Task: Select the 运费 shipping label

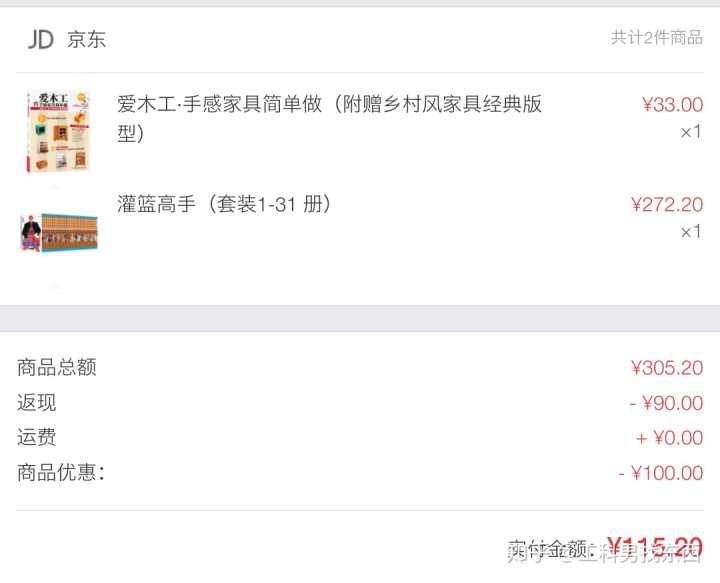Action: 37,437
